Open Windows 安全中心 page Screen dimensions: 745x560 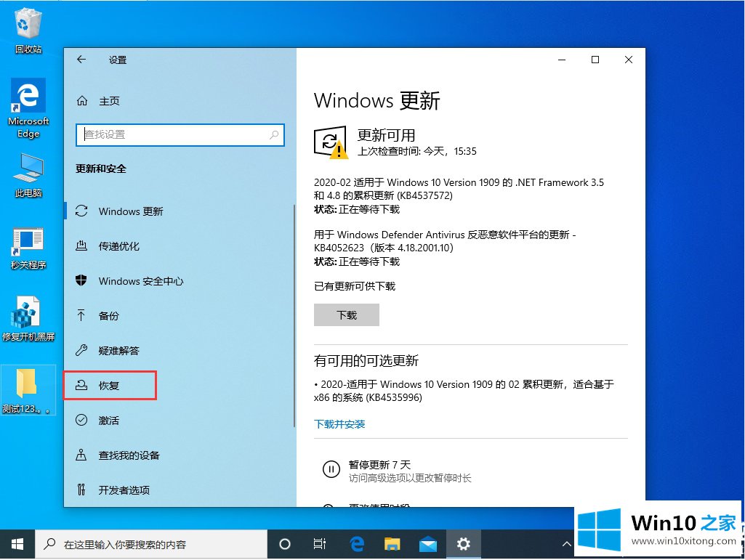click(179, 280)
